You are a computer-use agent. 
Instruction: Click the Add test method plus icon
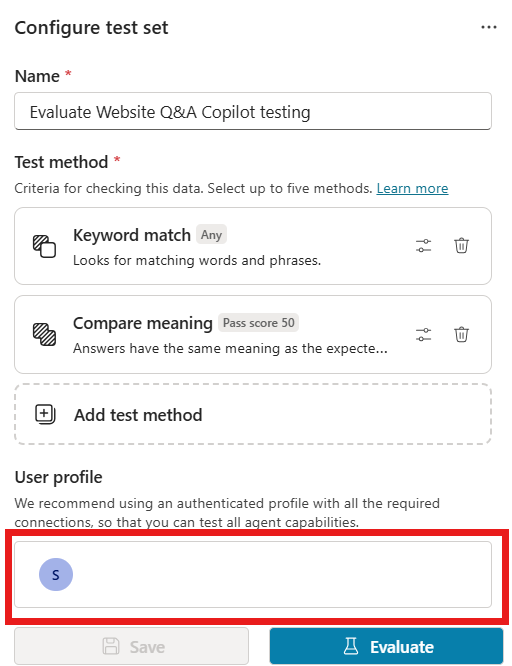(45, 415)
